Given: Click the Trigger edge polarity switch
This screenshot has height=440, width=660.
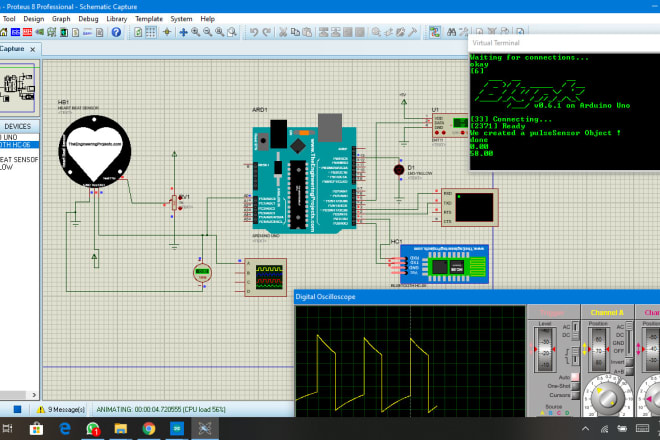Looking at the screenshot, I should coord(575,355).
